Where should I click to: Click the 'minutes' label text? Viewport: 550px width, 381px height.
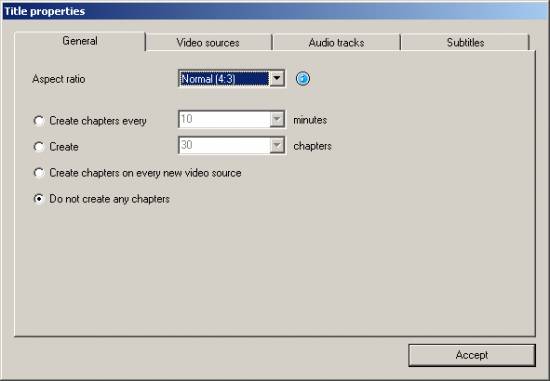click(310, 120)
